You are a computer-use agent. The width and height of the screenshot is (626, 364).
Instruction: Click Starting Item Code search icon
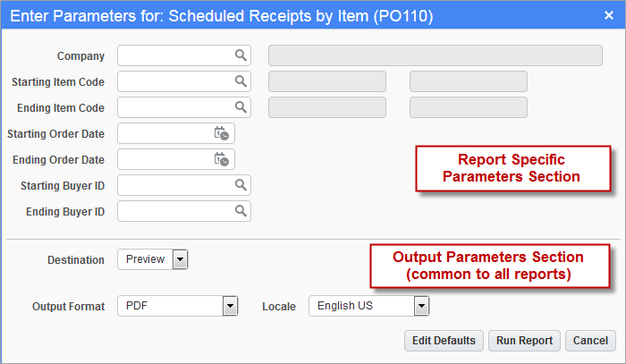[241, 81]
